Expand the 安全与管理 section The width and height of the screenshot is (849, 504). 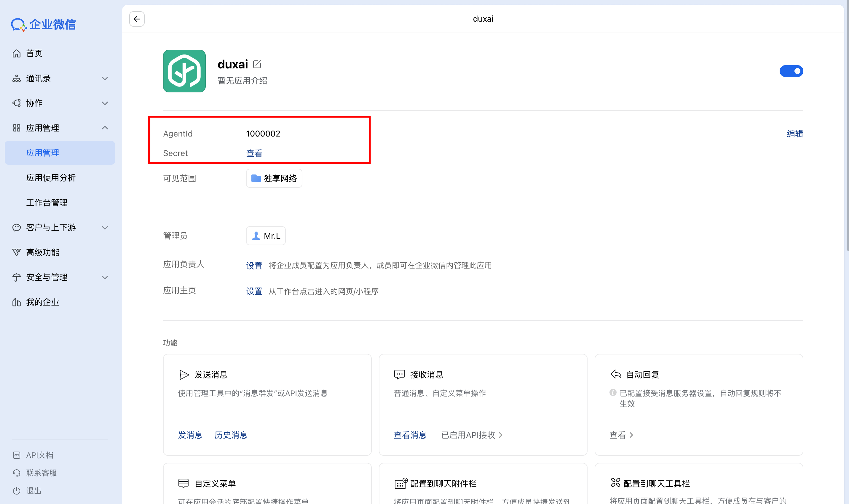(105, 277)
